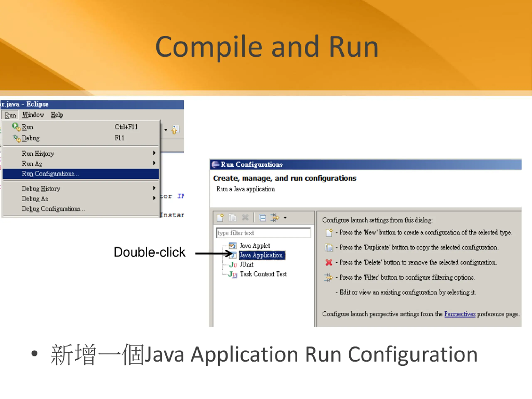Click Duplicate configuration toolbar icon
The width and height of the screenshot is (532, 399).
(x=232, y=218)
